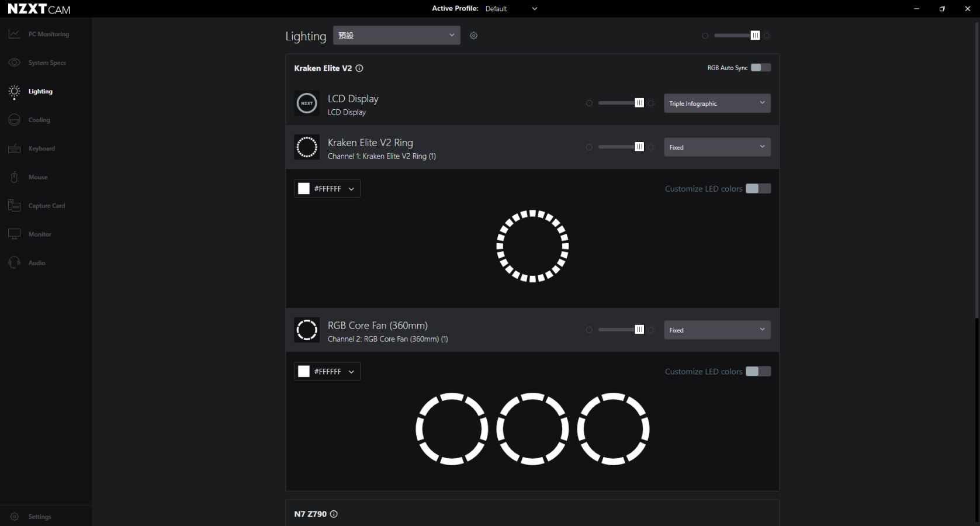Click info icon beside Kraken Elite V2
The height and width of the screenshot is (526, 980).
pos(359,68)
